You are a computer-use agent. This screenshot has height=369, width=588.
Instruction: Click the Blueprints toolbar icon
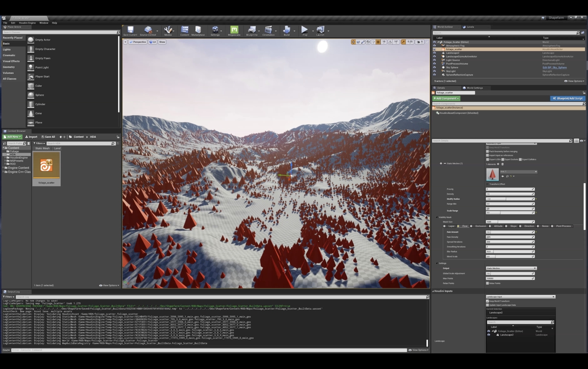click(x=252, y=30)
